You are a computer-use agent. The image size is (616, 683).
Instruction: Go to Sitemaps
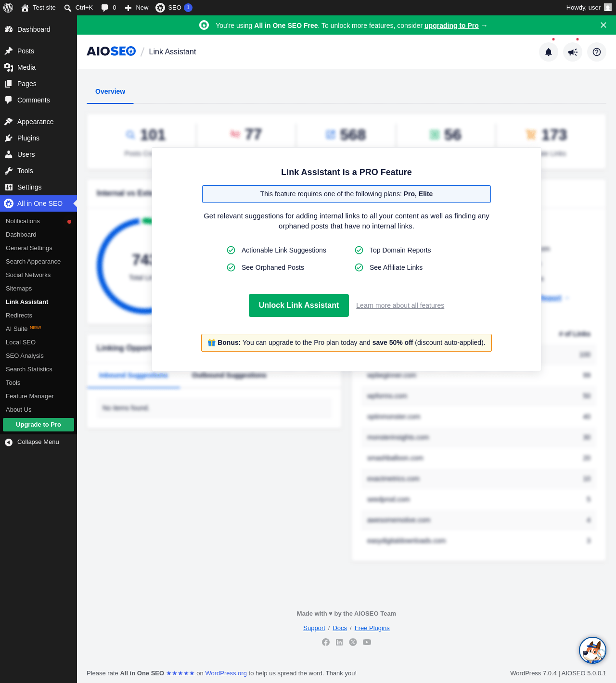[x=38, y=289]
